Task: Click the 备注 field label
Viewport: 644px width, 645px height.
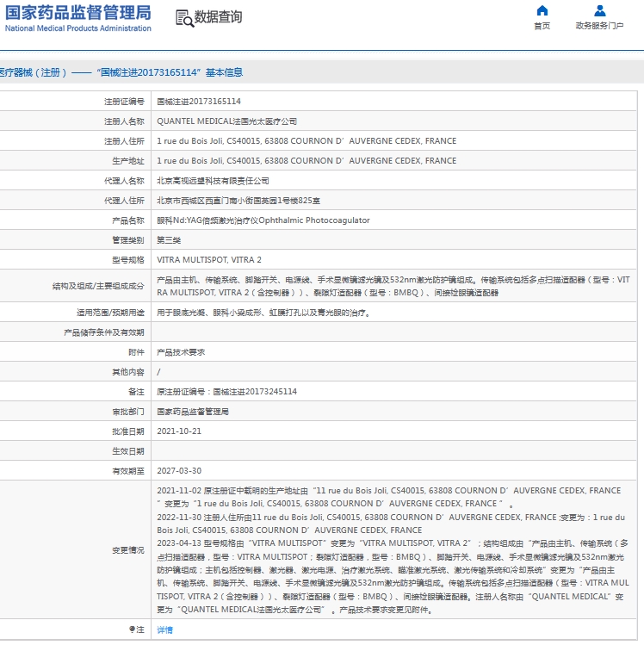Action: (136, 392)
